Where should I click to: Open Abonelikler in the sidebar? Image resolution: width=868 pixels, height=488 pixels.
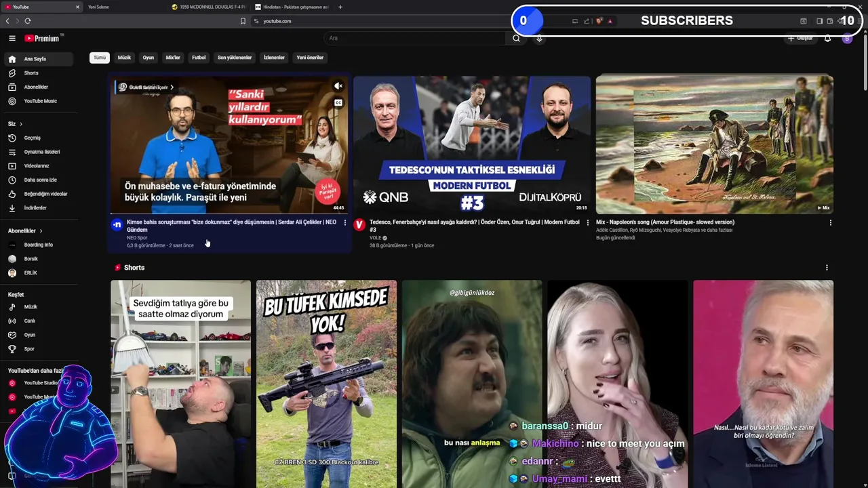pyautogui.click(x=39, y=87)
